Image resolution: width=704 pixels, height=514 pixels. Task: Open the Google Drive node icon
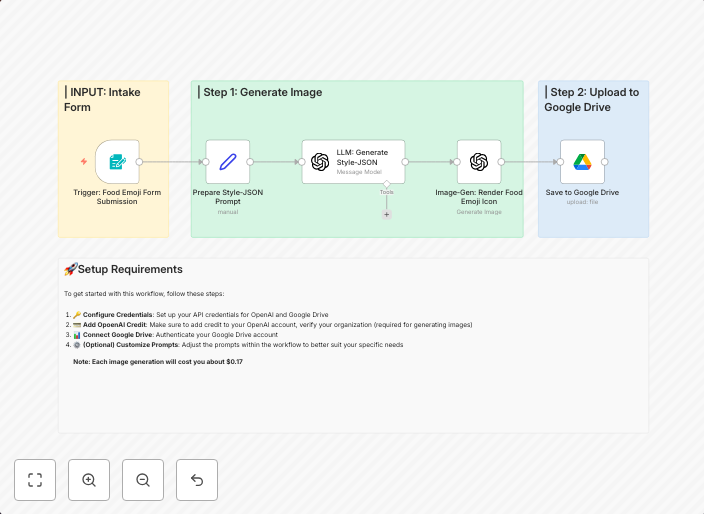[x=582, y=161]
